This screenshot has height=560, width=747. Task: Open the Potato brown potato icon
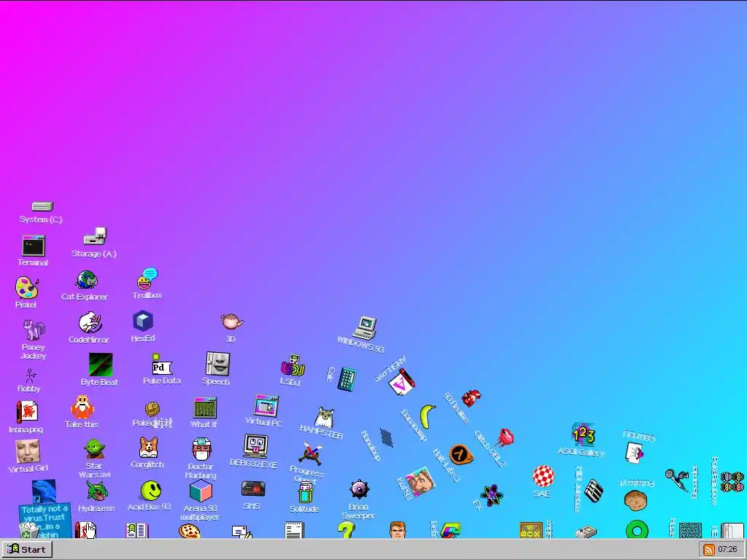point(635,500)
